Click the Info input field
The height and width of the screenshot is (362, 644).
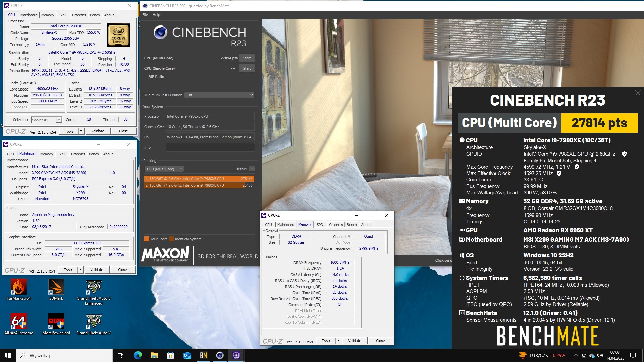pos(210,147)
